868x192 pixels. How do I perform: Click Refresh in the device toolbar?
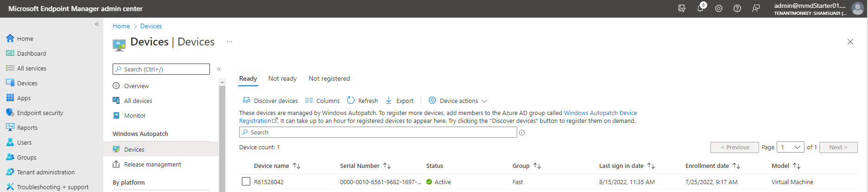pos(362,101)
